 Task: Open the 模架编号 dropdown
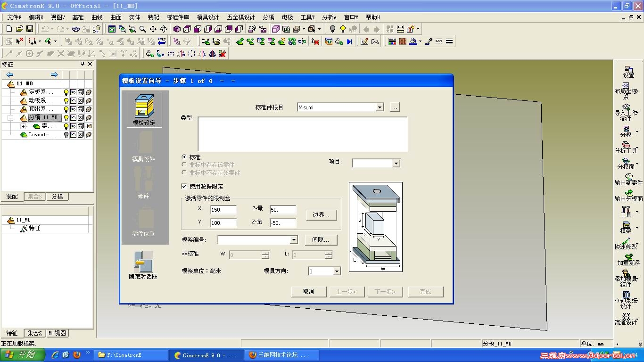pyautogui.click(x=294, y=240)
